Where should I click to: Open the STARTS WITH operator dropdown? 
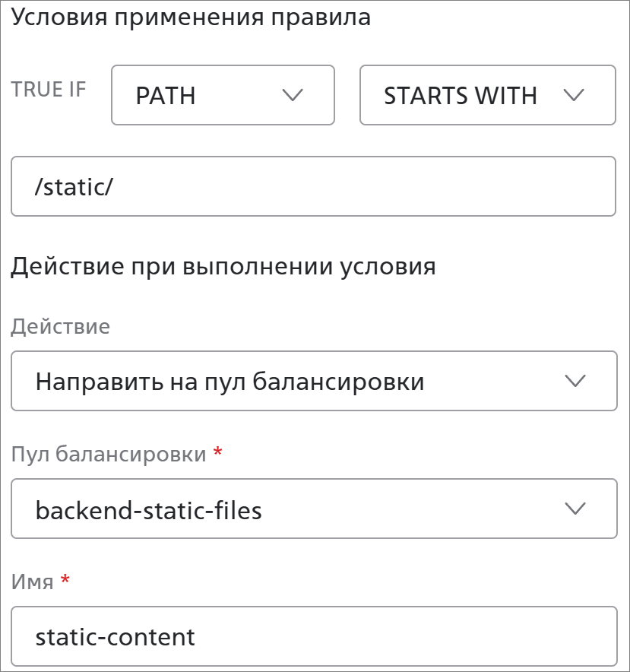486,95
